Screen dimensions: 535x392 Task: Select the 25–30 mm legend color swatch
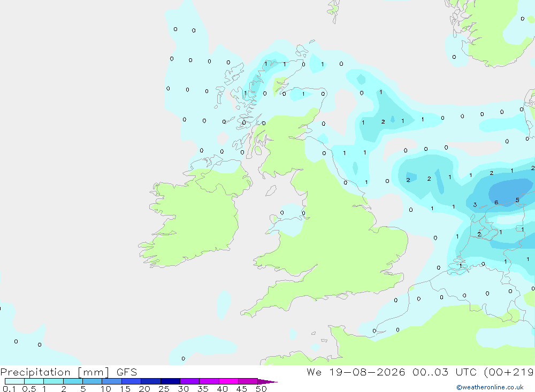pyautogui.click(x=170, y=381)
